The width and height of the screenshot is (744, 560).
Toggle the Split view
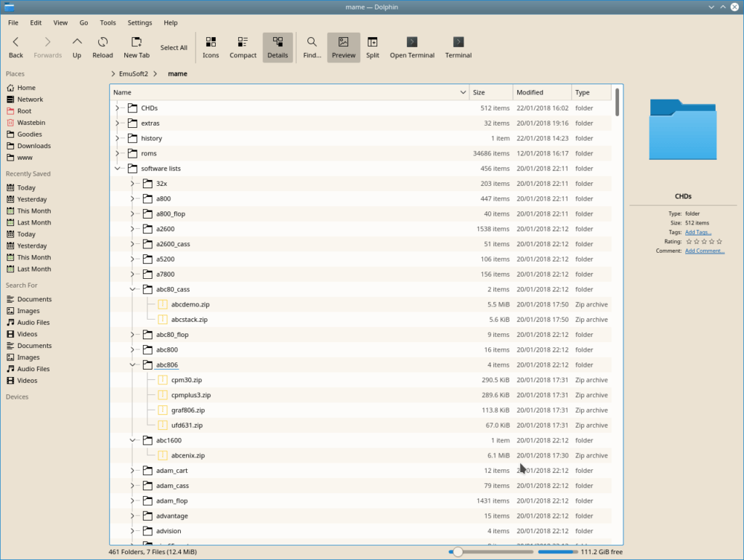pyautogui.click(x=372, y=46)
